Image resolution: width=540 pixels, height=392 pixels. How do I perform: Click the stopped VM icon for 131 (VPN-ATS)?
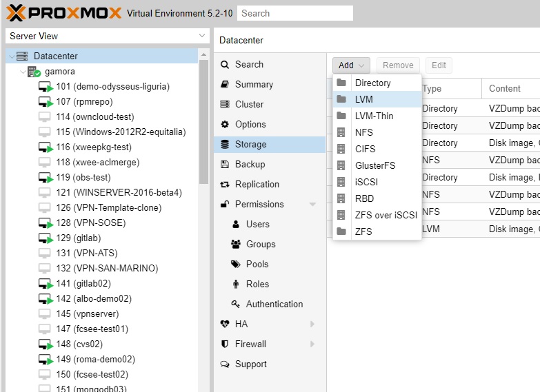[45, 254]
